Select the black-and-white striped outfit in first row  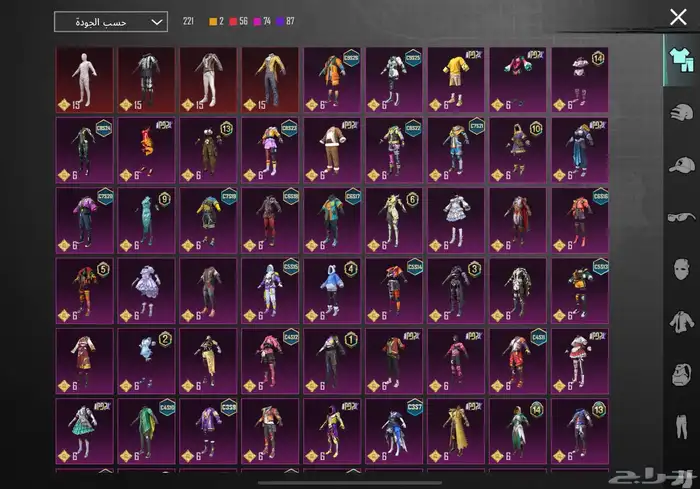[x=146, y=80]
